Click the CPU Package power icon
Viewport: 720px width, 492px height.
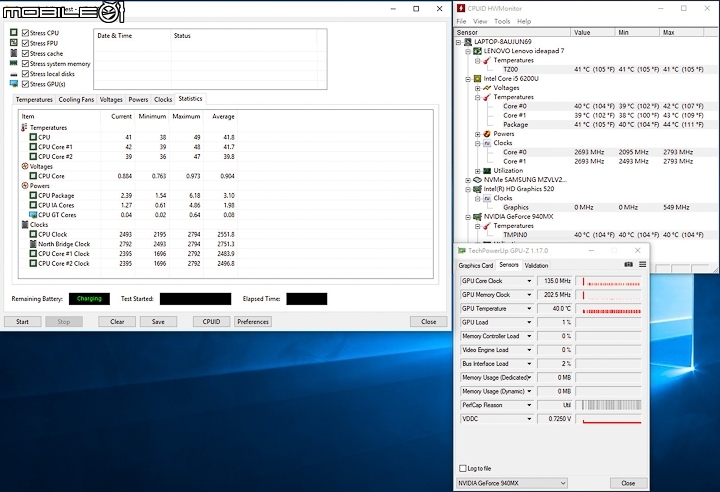pyautogui.click(x=33, y=195)
